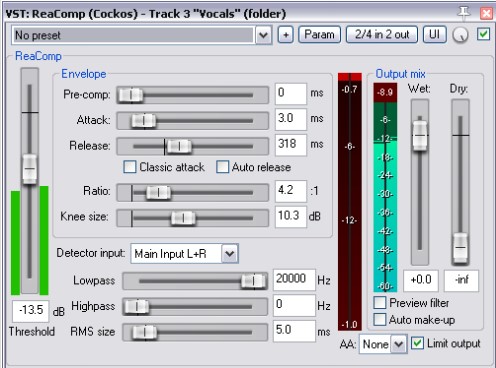Click the Ratio slider handle
The image size is (496, 368).
click(x=158, y=192)
